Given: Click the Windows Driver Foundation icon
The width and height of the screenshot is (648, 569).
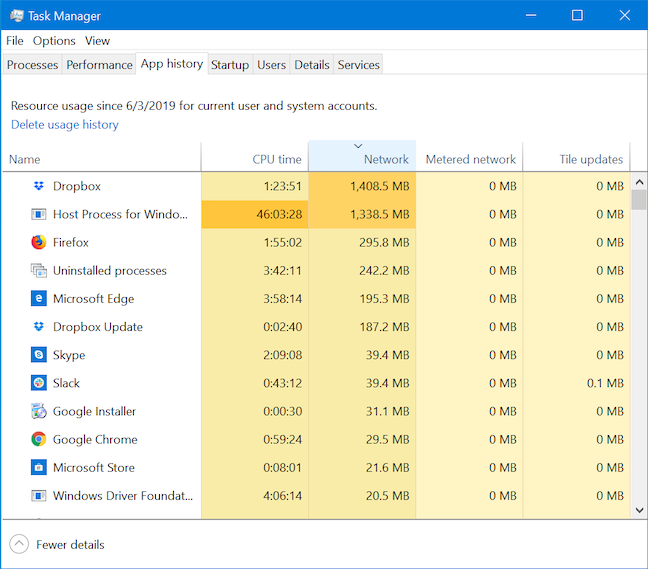Looking at the screenshot, I should click(x=38, y=495).
